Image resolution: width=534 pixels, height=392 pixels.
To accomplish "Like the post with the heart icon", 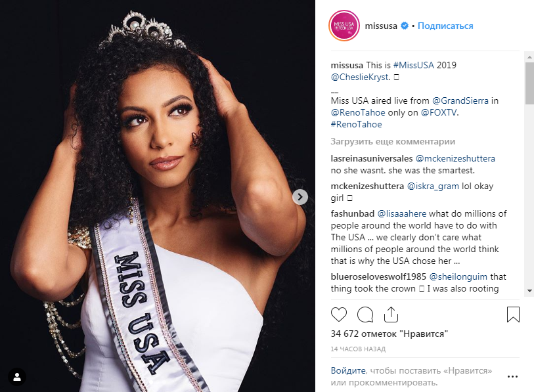I will tap(338, 315).
